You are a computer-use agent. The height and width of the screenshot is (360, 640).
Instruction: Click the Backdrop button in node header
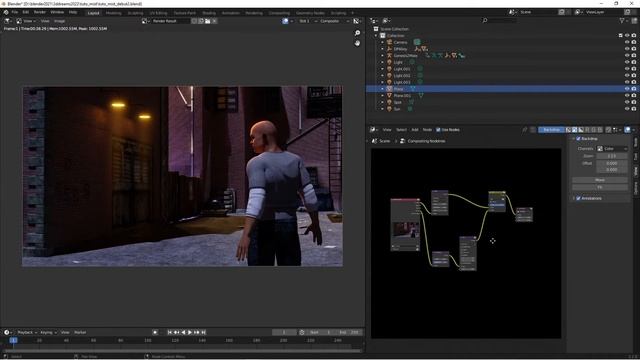click(551, 130)
